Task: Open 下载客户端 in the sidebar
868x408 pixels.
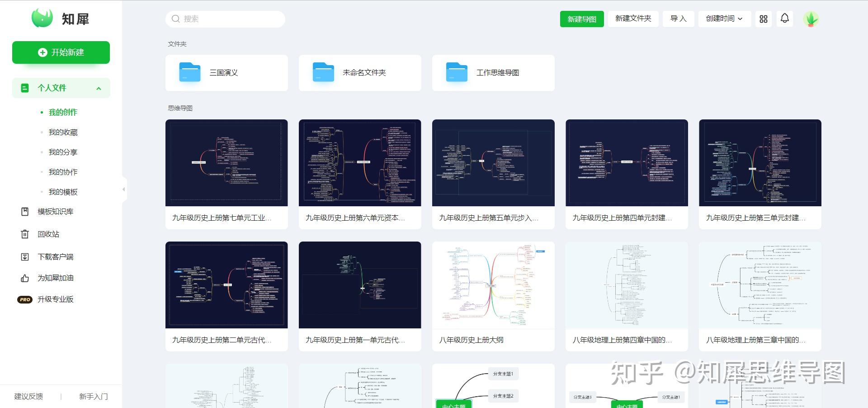Action: (x=55, y=256)
